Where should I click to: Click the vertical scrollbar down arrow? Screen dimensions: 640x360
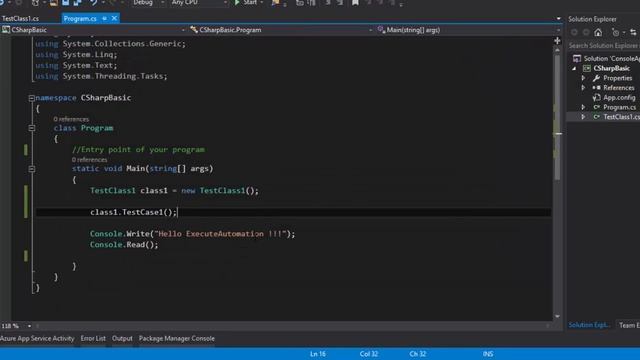click(x=557, y=317)
